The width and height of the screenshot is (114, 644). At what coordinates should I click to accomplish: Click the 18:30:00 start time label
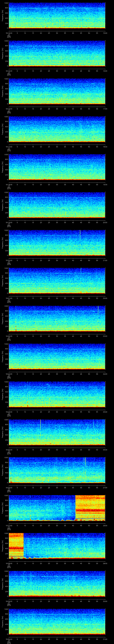9,639
